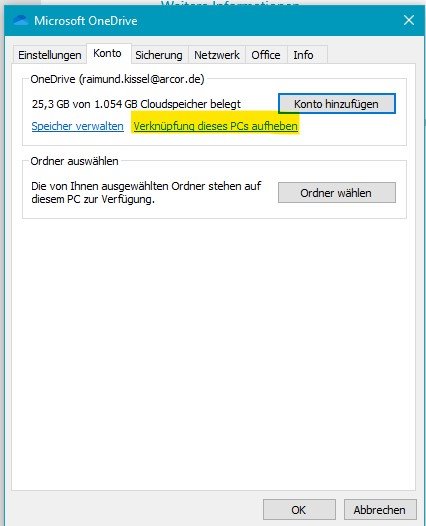The image size is (426, 526).
Task: Cancel with the Abbrechen button
Action: [380, 510]
